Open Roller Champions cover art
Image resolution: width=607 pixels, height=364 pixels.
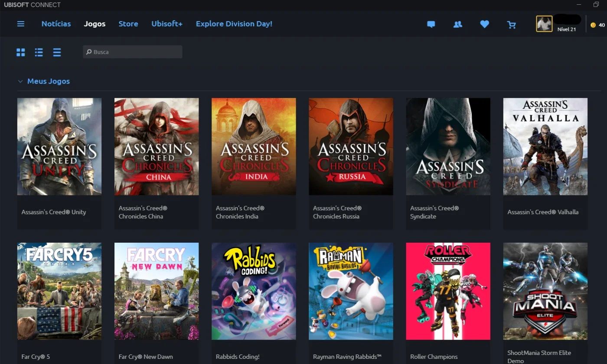(448, 291)
